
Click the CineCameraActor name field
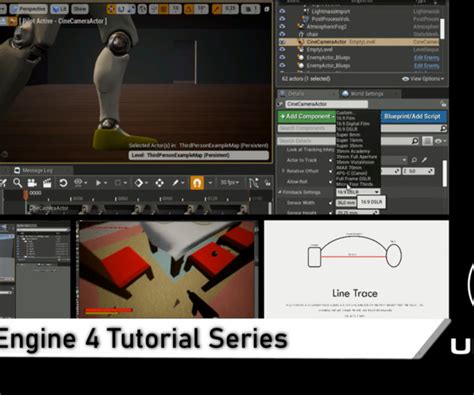pyautogui.click(x=327, y=104)
